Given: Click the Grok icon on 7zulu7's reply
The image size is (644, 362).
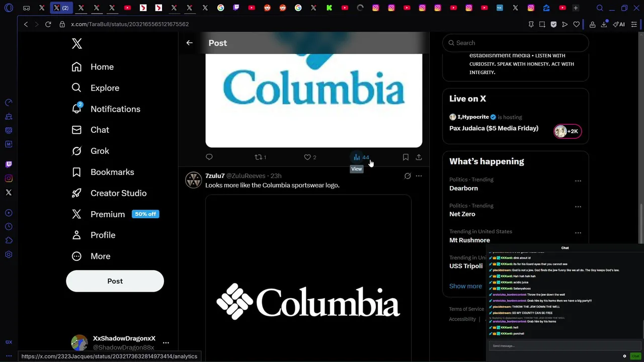Looking at the screenshot, I should click(x=408, y=176).
